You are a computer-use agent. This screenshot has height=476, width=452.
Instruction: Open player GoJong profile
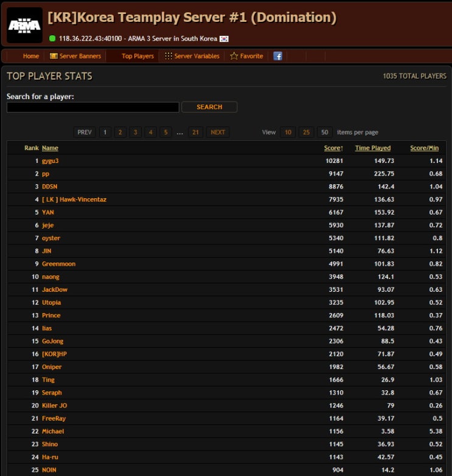tap(52, 341)
